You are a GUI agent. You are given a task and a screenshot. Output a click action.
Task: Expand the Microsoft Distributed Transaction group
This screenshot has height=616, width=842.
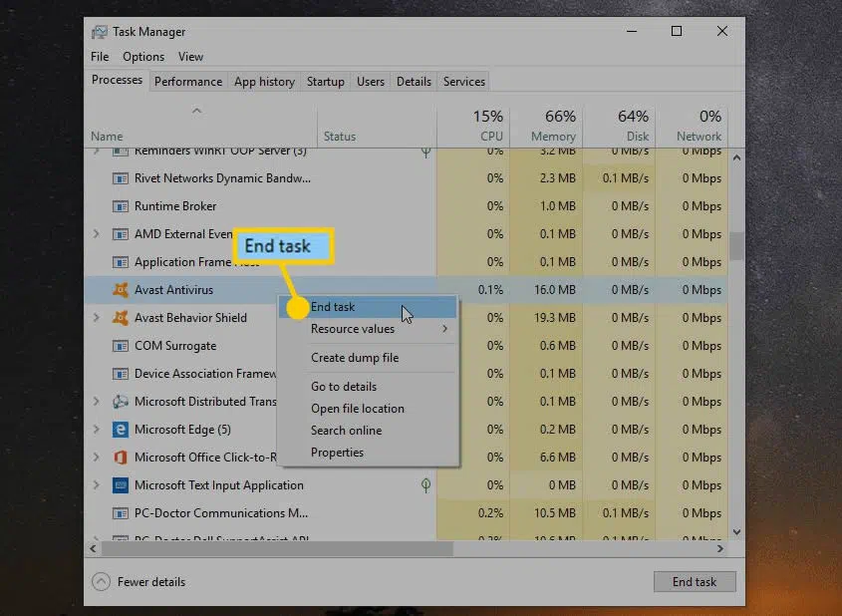[x=96, y=402]
